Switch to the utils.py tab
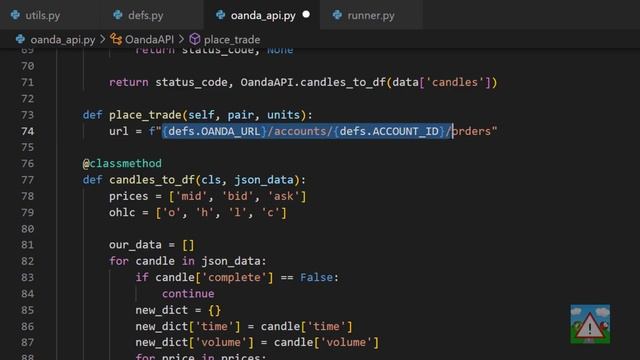This screenshot has height=360, width=640. (42, 16)
